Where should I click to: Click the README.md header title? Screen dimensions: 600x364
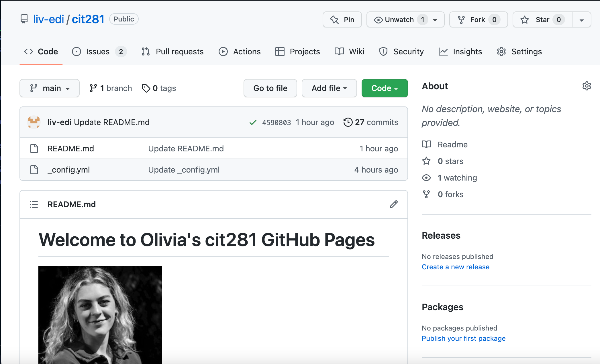(x=72, y=204)
